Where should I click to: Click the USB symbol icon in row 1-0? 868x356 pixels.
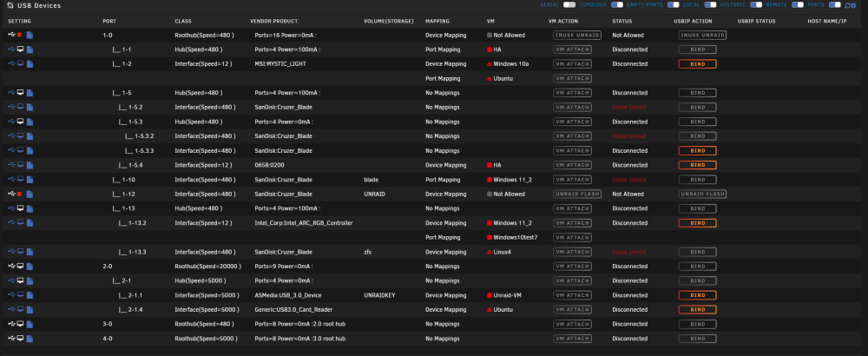[x=11, y=35]
